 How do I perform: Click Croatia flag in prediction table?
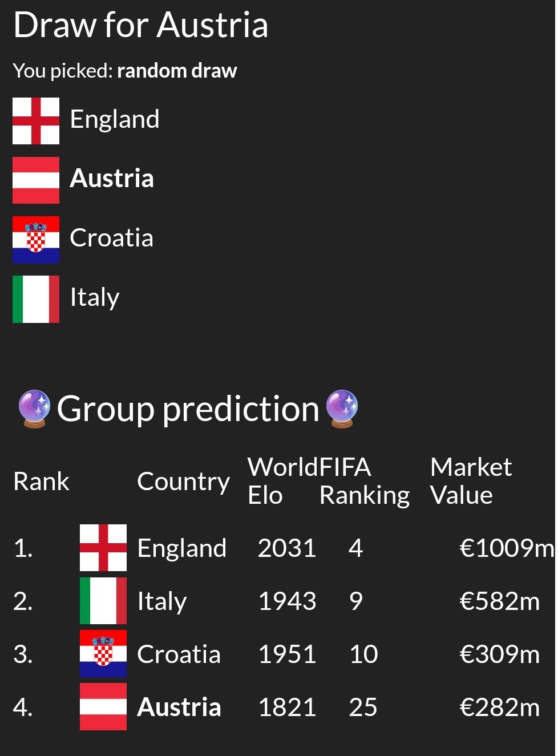103,654
